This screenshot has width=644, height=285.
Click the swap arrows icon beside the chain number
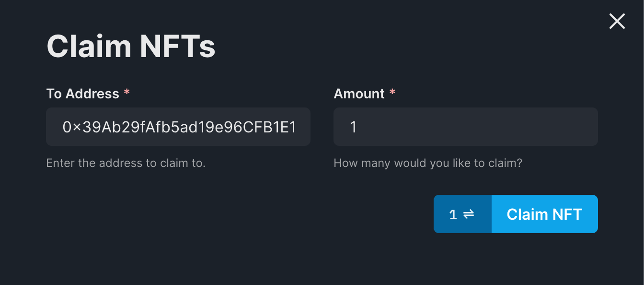point(469,214)
